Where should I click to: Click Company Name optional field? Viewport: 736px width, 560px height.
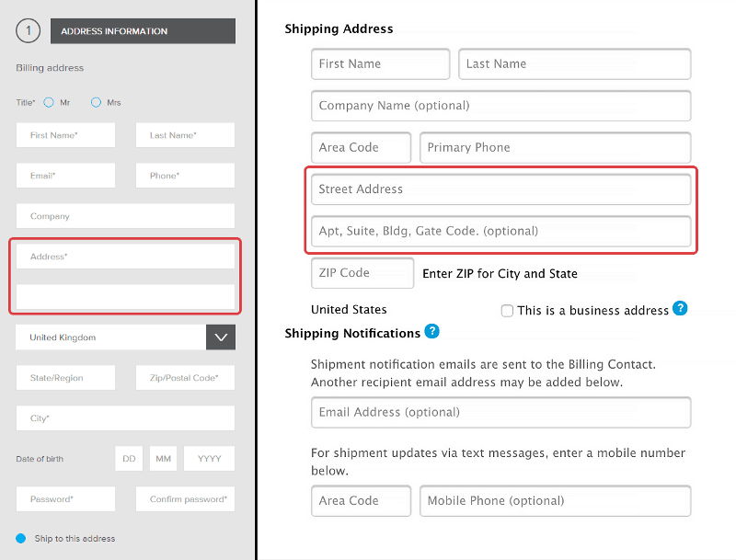[500, 106]
